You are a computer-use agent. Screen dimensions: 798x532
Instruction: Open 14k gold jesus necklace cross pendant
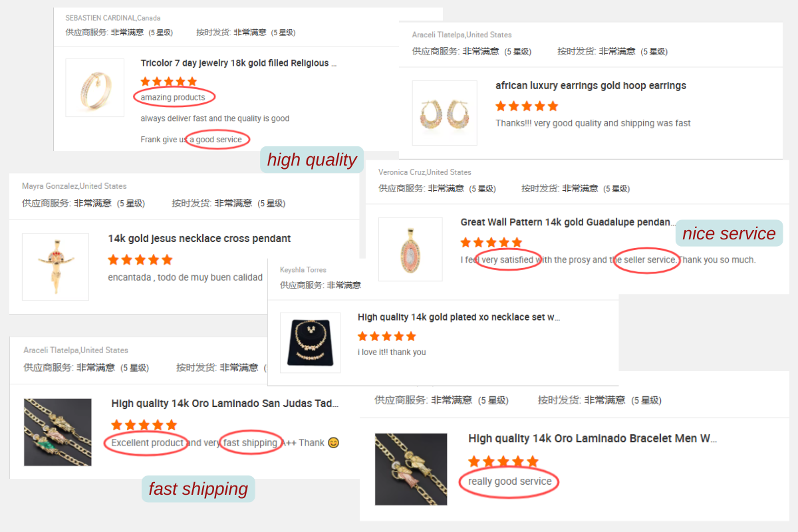(199, 239)
